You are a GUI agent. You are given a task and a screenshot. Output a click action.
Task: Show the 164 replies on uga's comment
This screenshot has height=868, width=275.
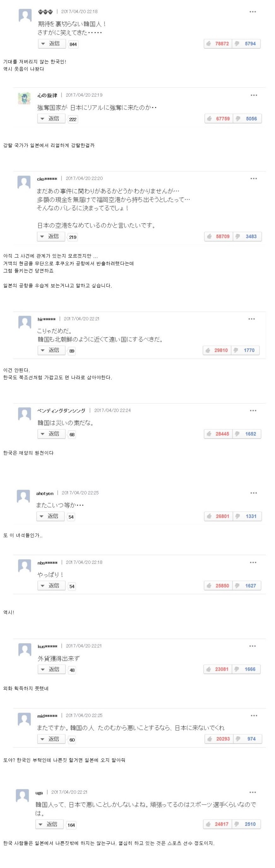[71, 825]
